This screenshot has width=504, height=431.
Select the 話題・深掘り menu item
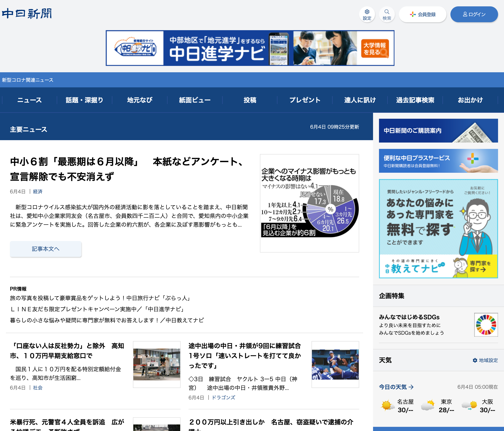(84, 100)
